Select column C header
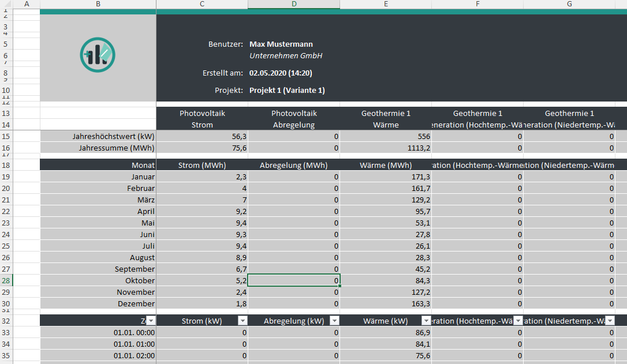This screenshot has width=627, height=364. pos(202,4)
